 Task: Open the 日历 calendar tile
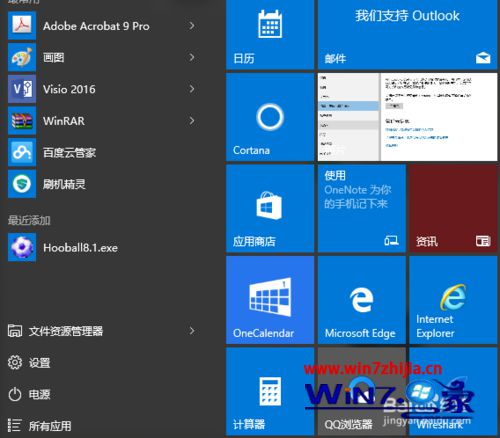point(270,35)
